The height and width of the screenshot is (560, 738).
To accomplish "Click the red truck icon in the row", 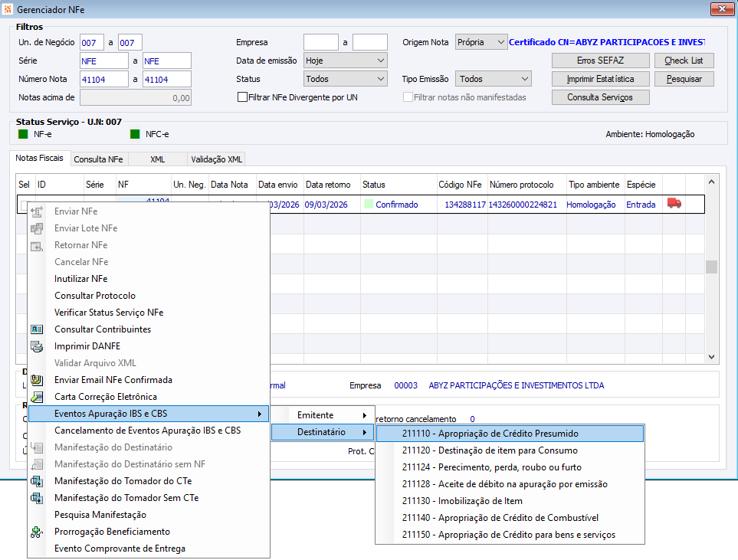I will tap(674, 204).
